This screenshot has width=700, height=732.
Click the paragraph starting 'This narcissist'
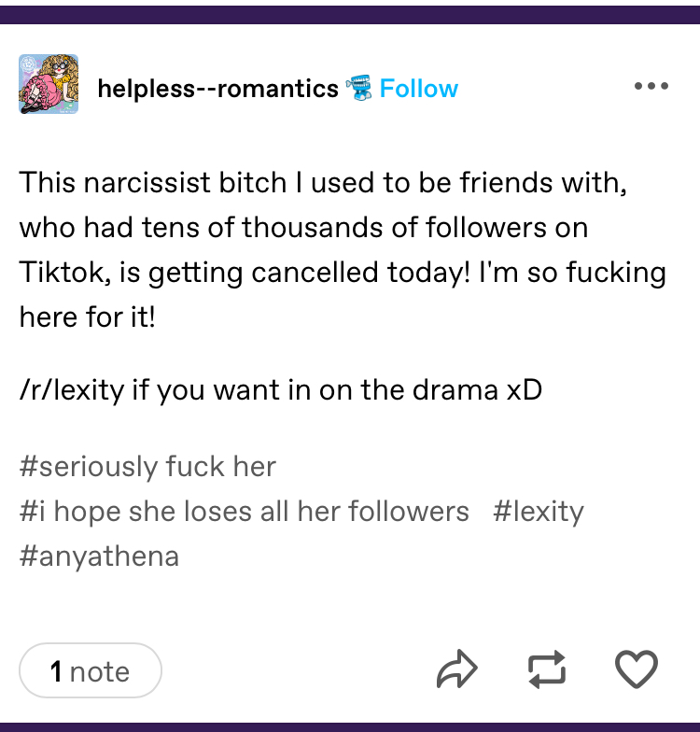[343, 249]
